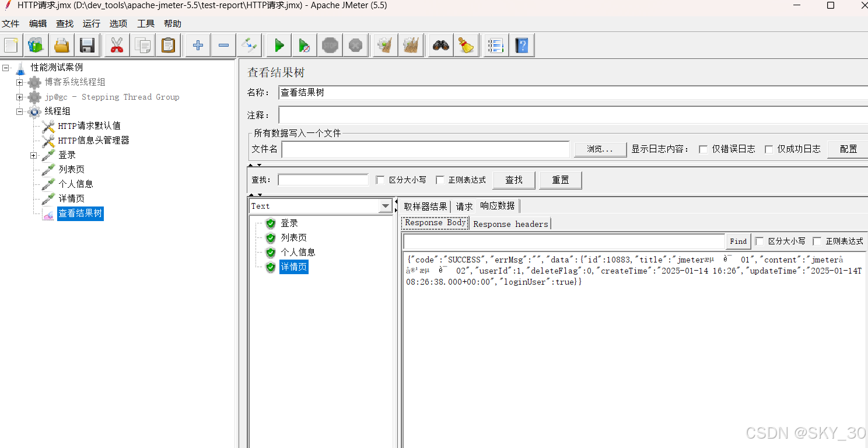868x448 pixels.
Task: Switch to 取样器结果 tab
Action: click(x=425, y=206)
